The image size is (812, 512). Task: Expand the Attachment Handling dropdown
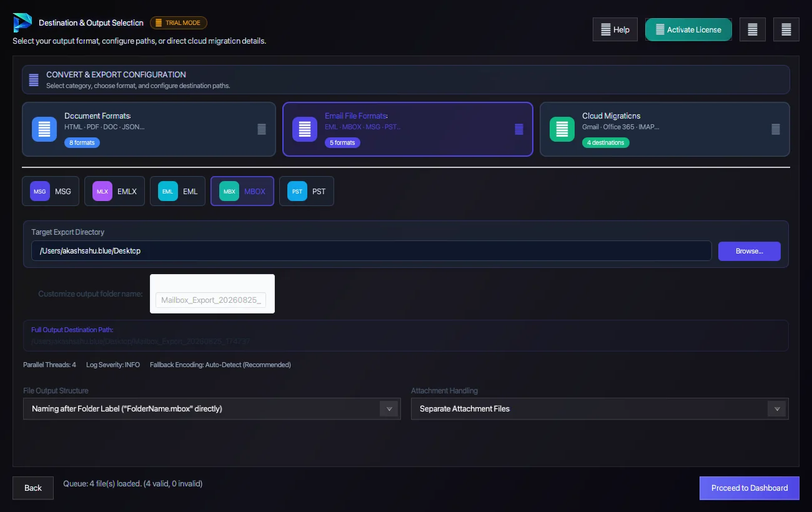tap(600, 409)
